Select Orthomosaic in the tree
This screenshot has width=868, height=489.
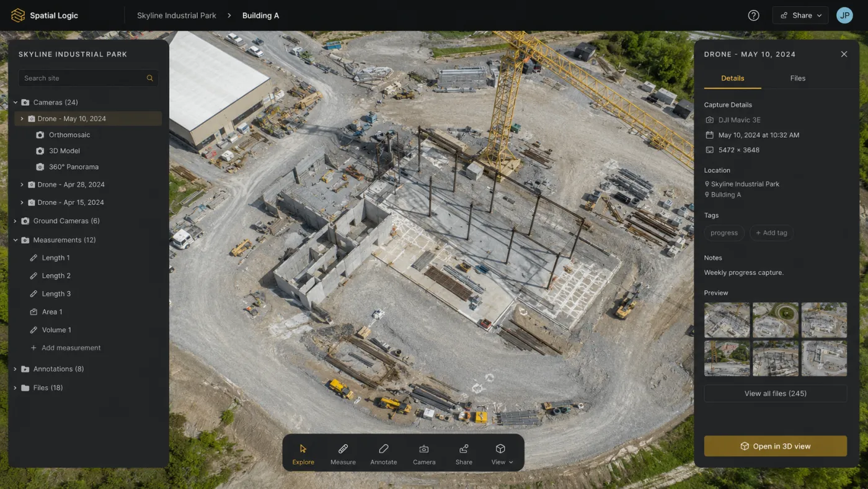[69, 135]
